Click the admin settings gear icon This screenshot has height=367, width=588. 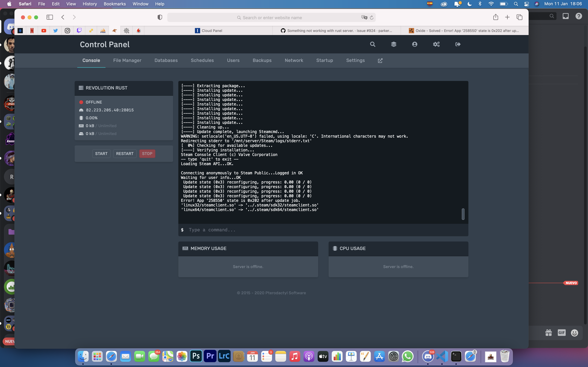pyautogui.click(x=436, y=44)
